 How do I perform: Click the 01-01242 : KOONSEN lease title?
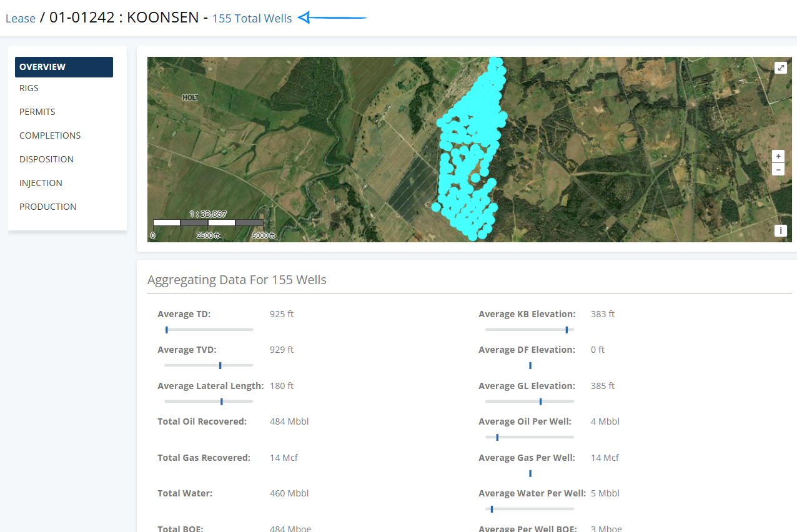coord(124,18)
